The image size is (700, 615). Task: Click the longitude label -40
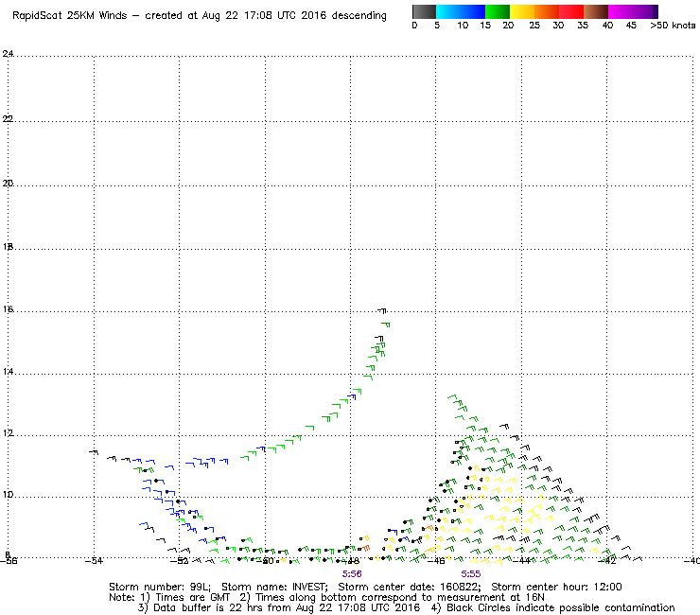691,561
